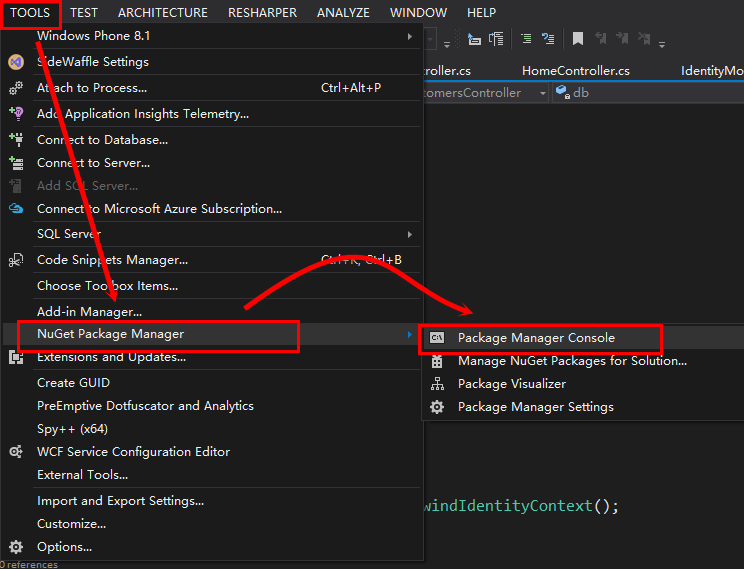Click the 0 references code lens
Screen dimensions: 744x569
click(29, 564)
